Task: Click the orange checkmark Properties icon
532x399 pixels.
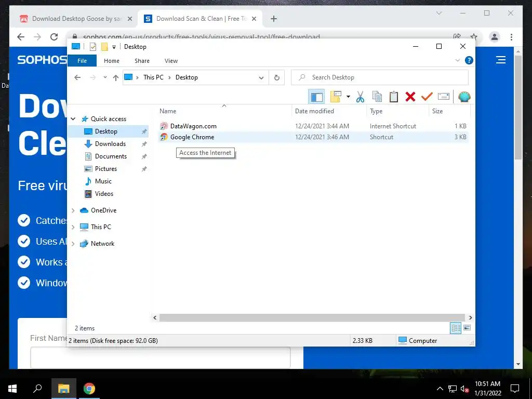Action: tap(427, 97)
